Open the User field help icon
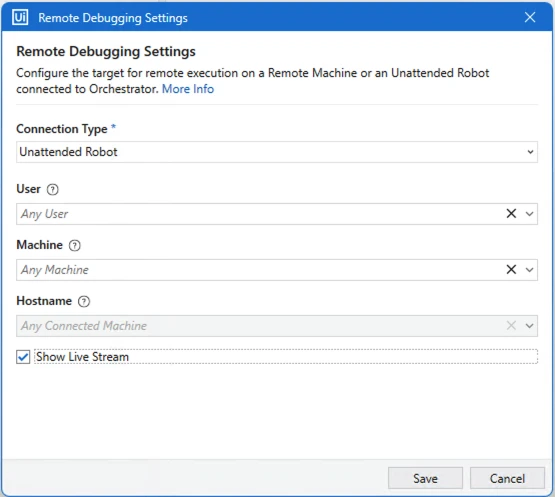This screenshot has height=497, width=555. click(53, 189)
